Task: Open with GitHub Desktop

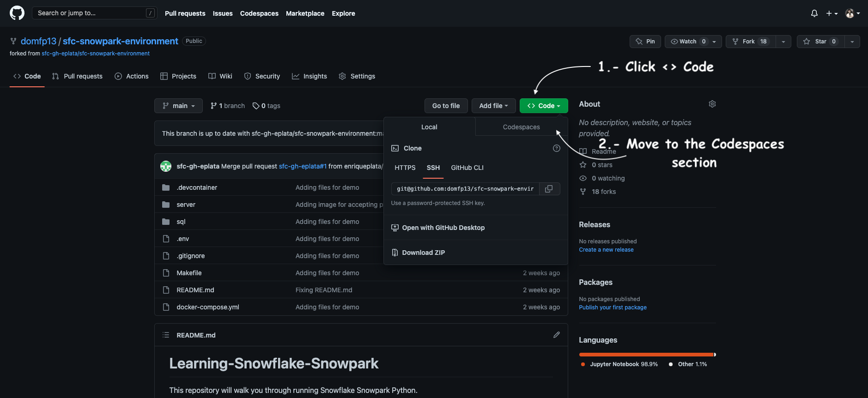Action: 438,228
